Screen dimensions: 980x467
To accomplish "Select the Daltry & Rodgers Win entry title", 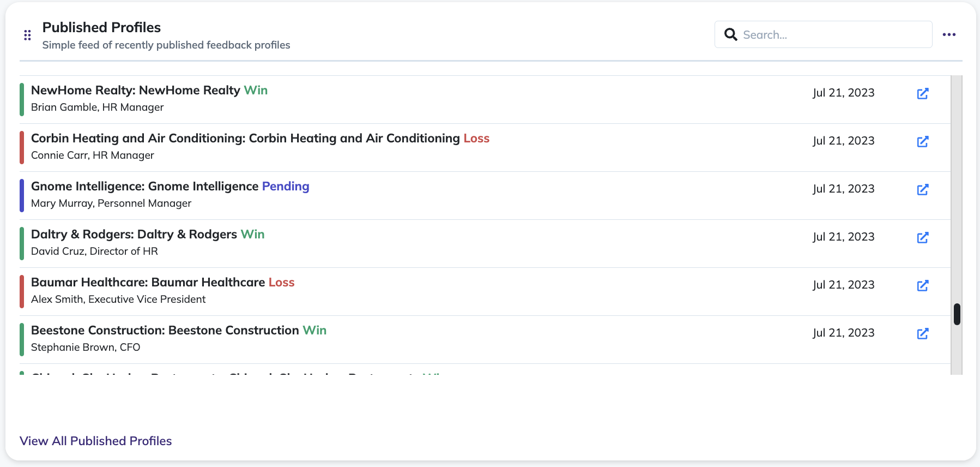I will pyautogui.click(x=148, y=234).
